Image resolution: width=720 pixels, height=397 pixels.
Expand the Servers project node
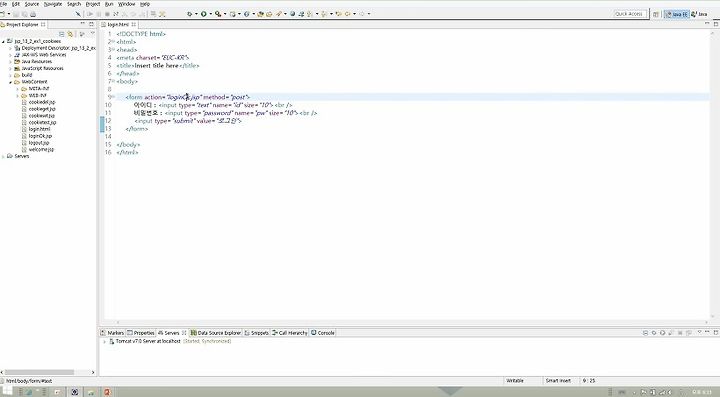pos(3,156)
